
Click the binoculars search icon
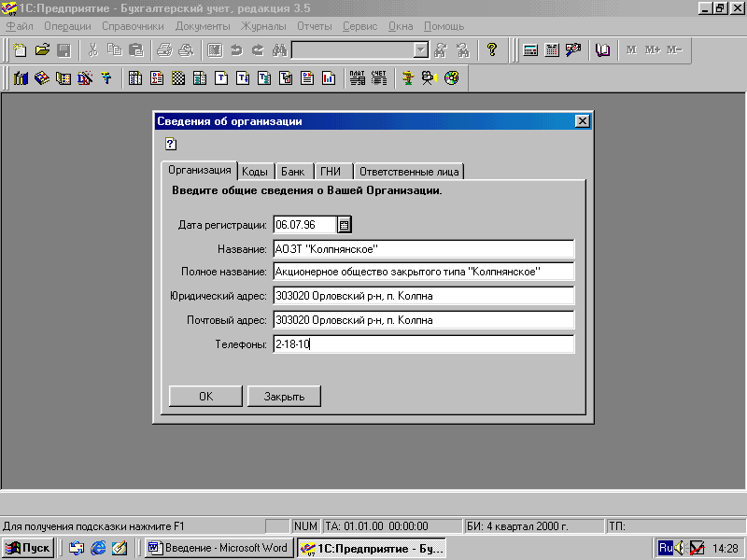tap(278, 50)
